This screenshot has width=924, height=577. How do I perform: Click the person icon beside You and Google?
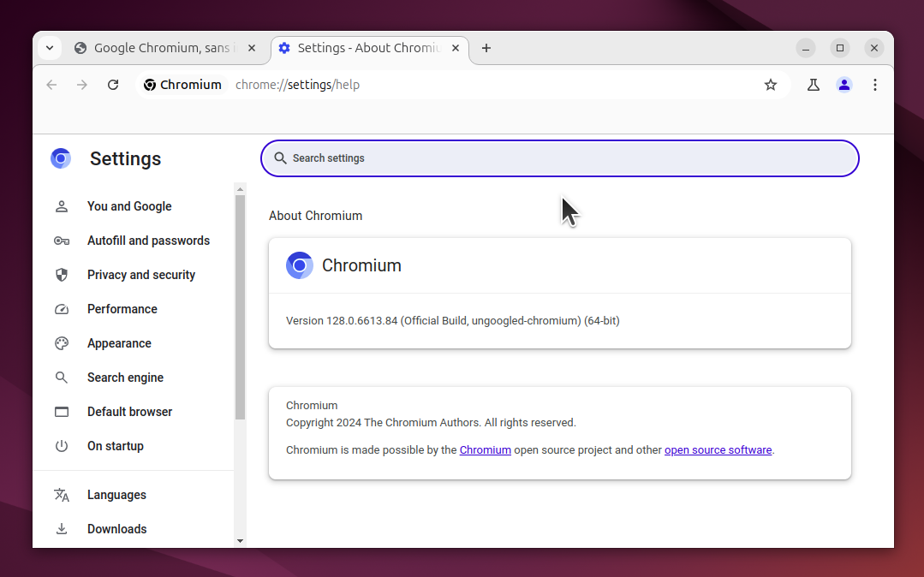[x=62, y=206]
